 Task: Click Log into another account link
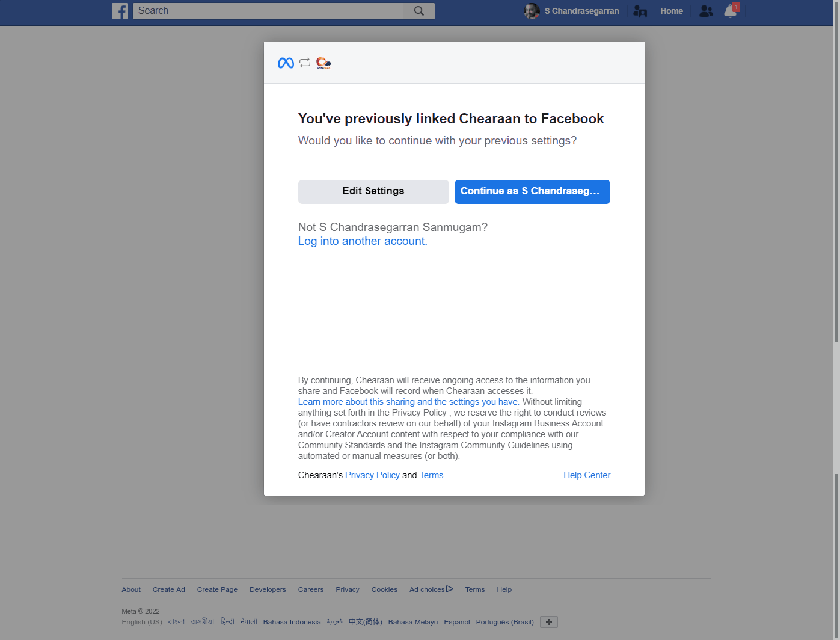363,241
